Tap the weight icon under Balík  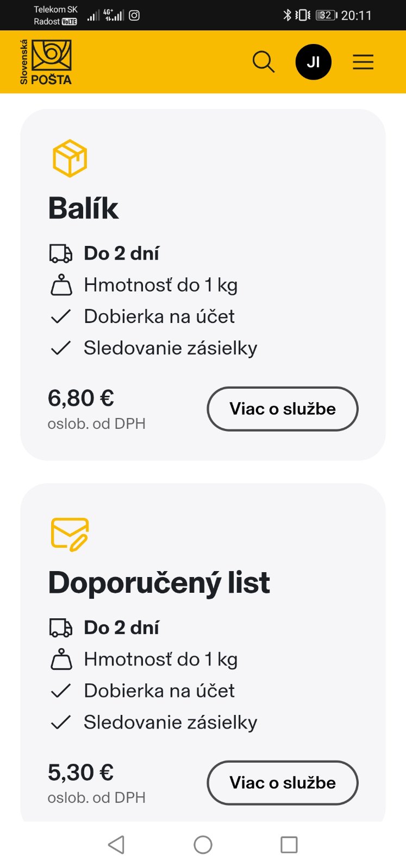(x=61, y=285)
